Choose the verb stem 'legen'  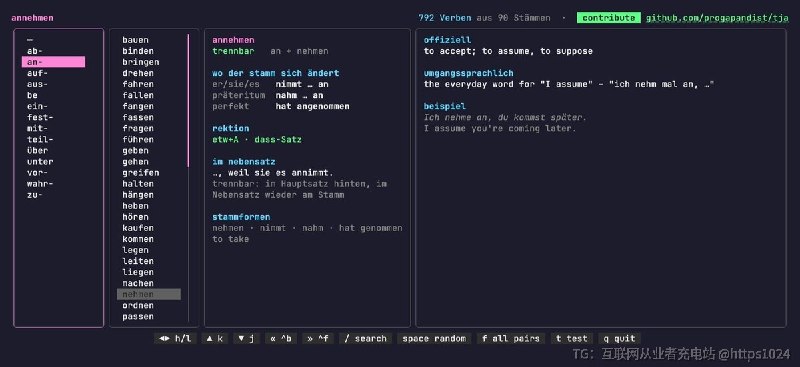tap(135, 250)
